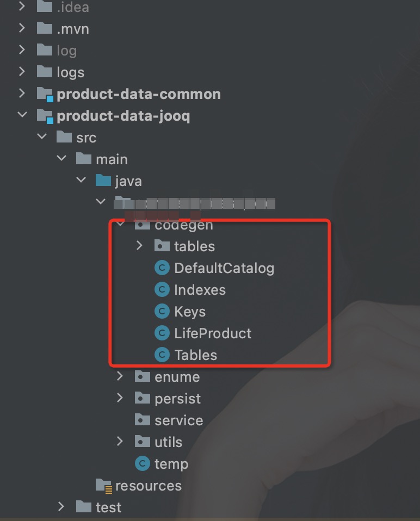This screenshot has height=521, width=420.
Task: Collapse the src folder
Action: [42, 137]
